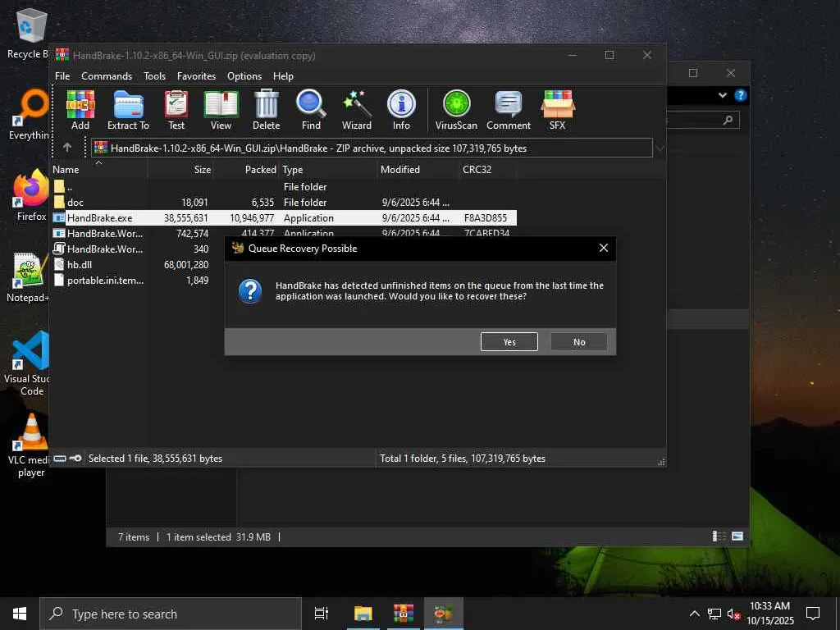Sort by the Name column header
Screen dimensions: 840x630
[99, 169]
